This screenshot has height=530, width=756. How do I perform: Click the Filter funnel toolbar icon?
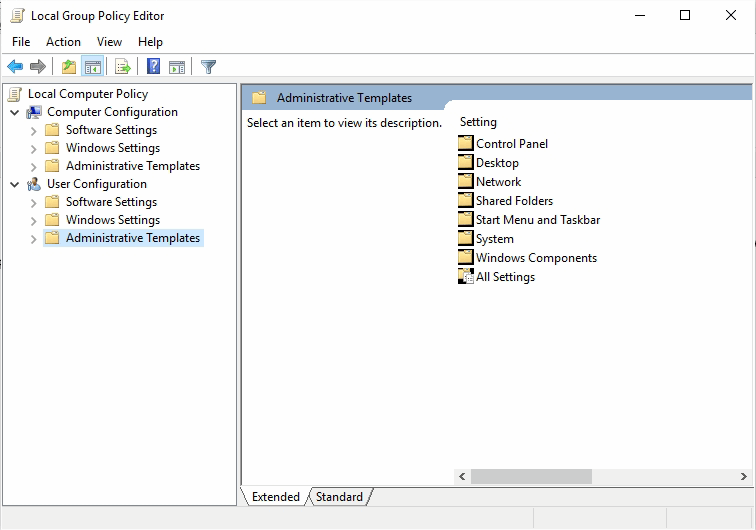coord(208,67)
